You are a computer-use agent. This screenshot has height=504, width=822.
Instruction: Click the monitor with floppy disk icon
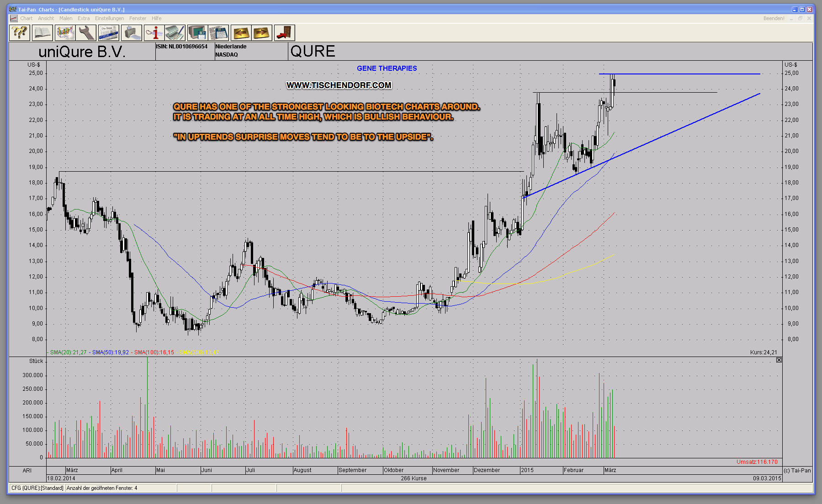[x=197, y=33]
